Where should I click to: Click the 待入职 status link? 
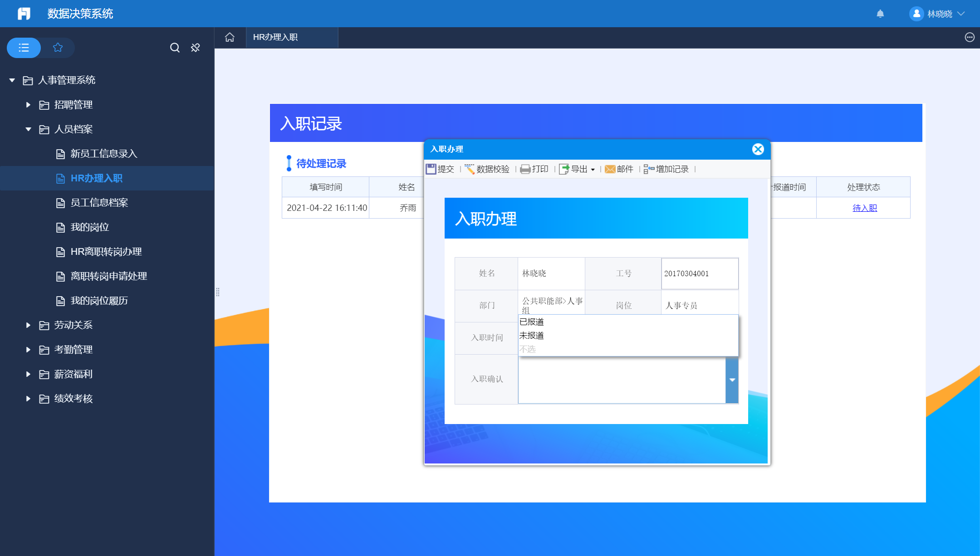point(864,208)
